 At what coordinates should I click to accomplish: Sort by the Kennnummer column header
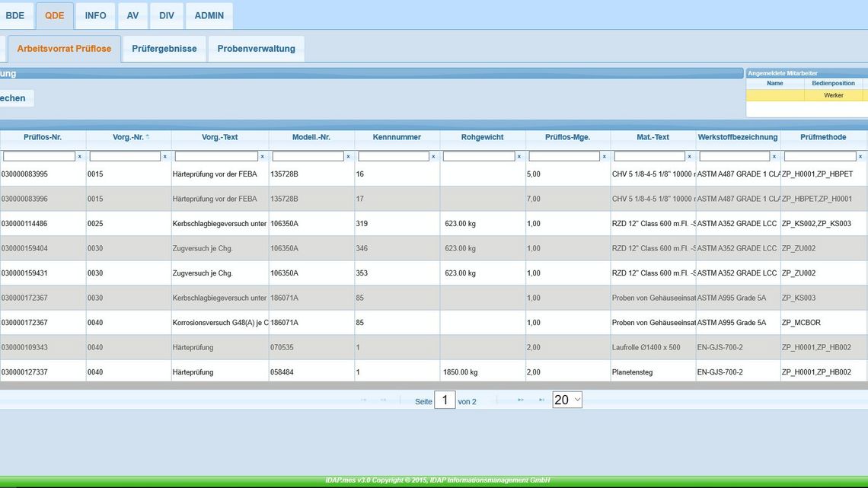click(397, 137)
